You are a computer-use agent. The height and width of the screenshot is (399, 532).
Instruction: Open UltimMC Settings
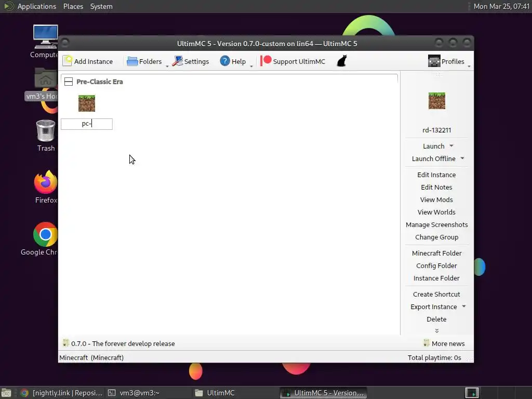(x=190, y=61)
